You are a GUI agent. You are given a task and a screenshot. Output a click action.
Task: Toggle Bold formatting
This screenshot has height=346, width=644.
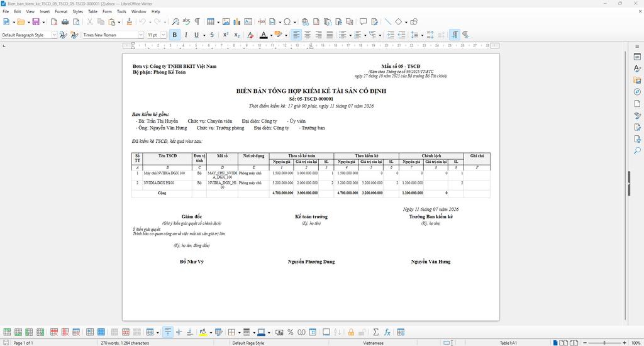[175, 35]
